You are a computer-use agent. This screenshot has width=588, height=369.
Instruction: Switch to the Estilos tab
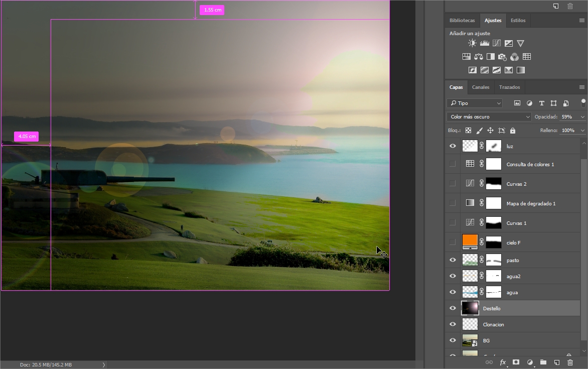(x=518, y=20)
